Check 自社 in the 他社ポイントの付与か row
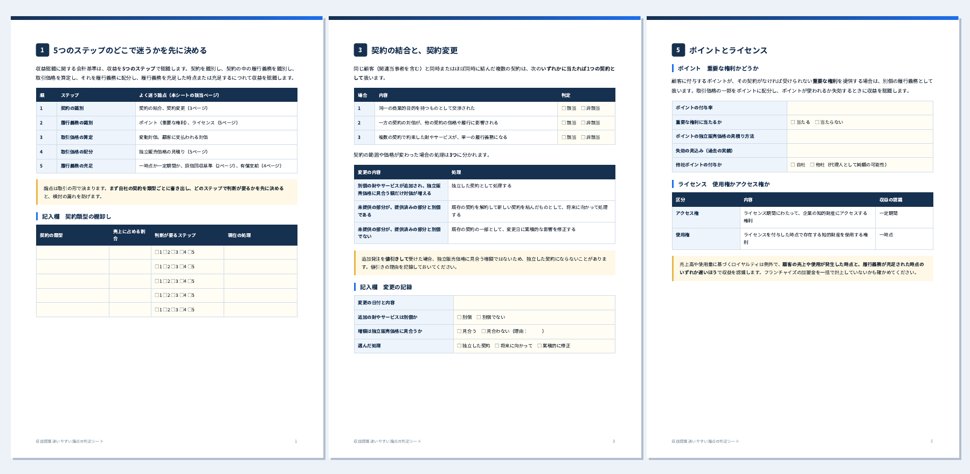This screenshot has width=970, height=474. tap(793, 165)
